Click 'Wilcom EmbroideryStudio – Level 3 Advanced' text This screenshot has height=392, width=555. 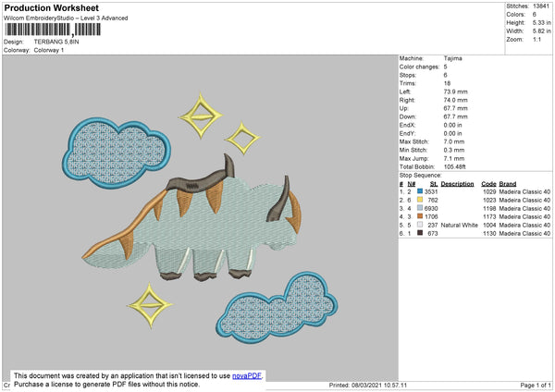coord(66,18)
